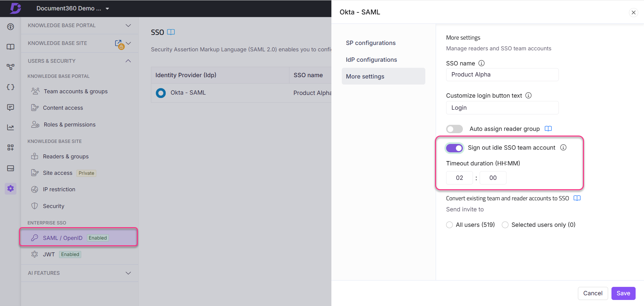Image resolution: width=644 pixels, height=306 pixels.
Task: Expand the Knowledge Base Site section chevron
Action: pyautogui.click(x=128, y=43)
